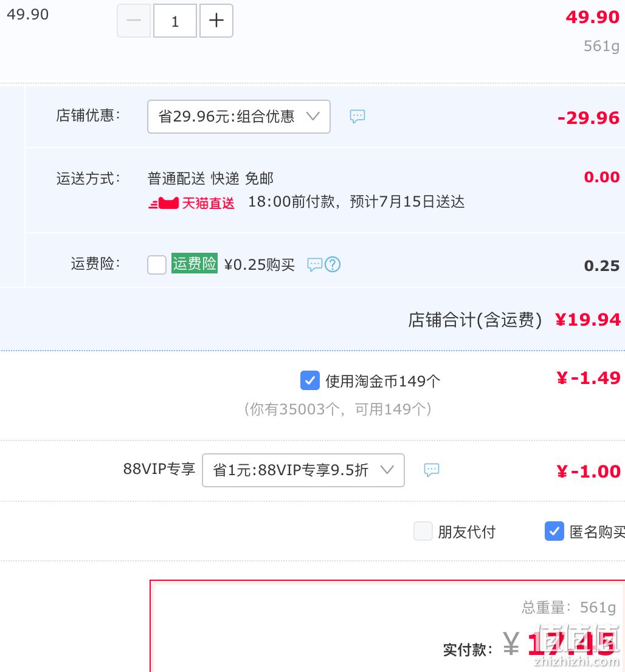625x672 pixels.
Task: Decrease quantity with the minus button
Action: click(134, 21)
